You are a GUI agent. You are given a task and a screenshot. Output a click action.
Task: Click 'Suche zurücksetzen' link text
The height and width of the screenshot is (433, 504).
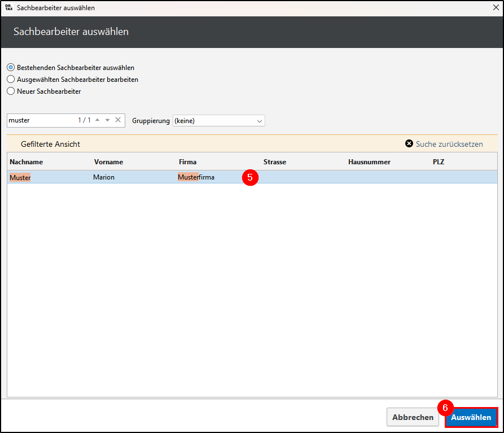(449, 144)
